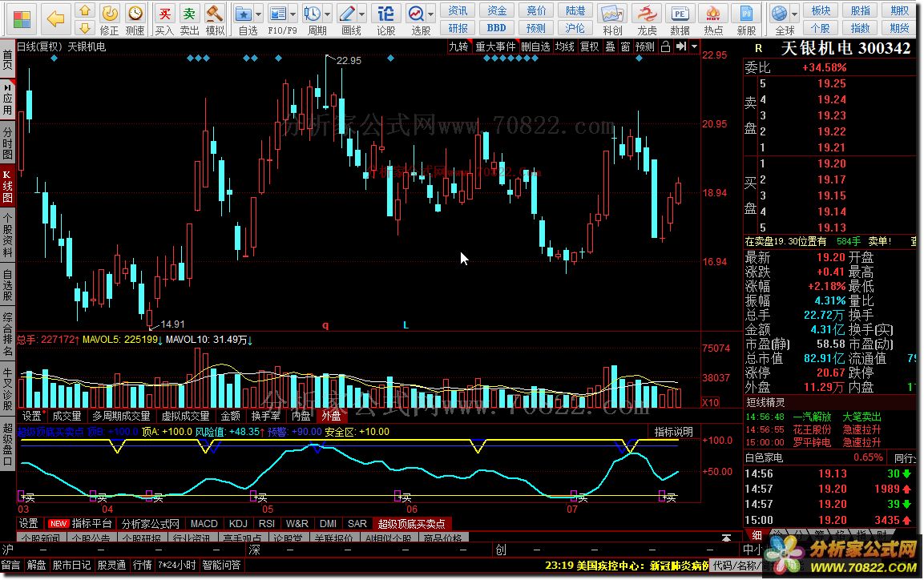Open the 数据 PE icon
Image resolution: width=924 pixels, height=580 pixels.
pos(680,13)
